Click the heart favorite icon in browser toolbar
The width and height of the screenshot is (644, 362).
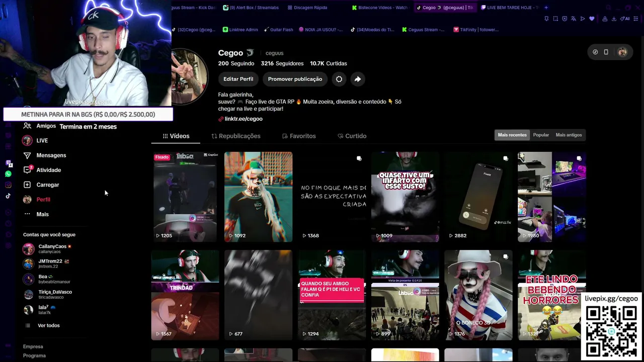(x=592, y=19)
